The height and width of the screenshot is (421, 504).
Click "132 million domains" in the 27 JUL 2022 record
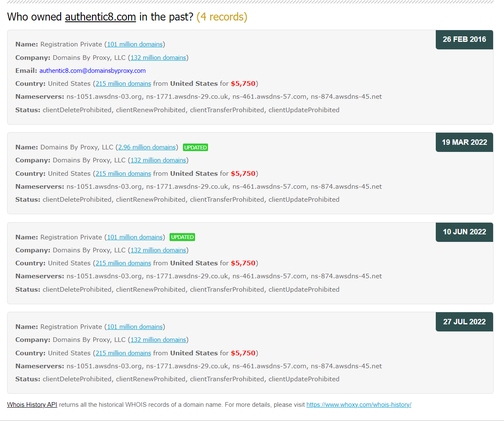158,339
